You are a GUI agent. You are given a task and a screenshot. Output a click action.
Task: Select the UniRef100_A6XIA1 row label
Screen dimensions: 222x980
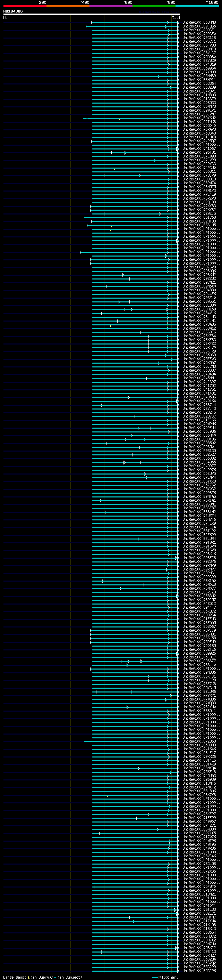pos(199,501)
